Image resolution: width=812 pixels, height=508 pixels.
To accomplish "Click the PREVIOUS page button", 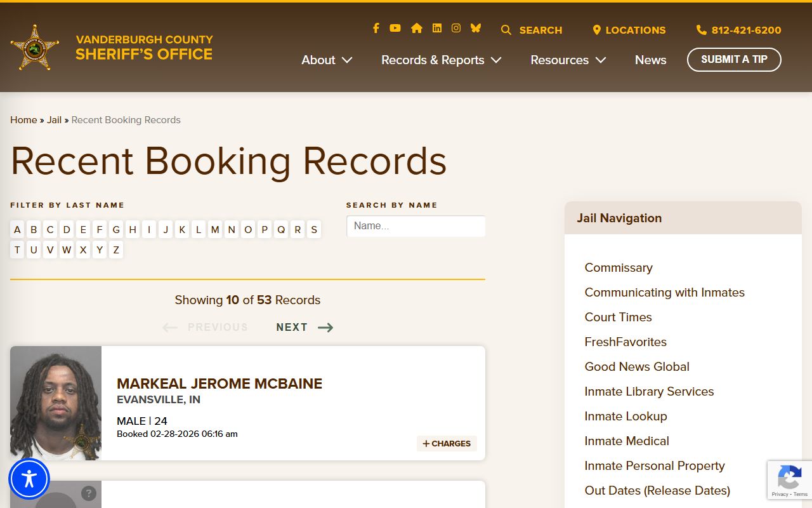I will click(x=205, y=328).
